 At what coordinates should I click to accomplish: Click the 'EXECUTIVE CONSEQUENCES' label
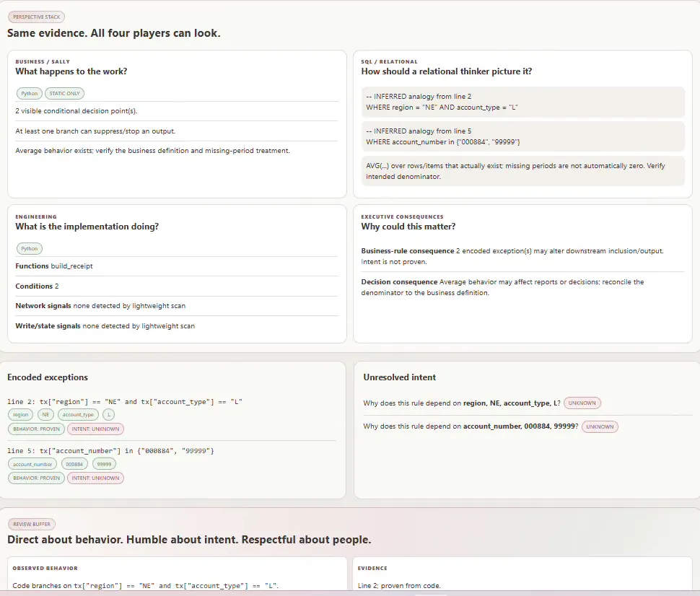click(x=402, y=217)
